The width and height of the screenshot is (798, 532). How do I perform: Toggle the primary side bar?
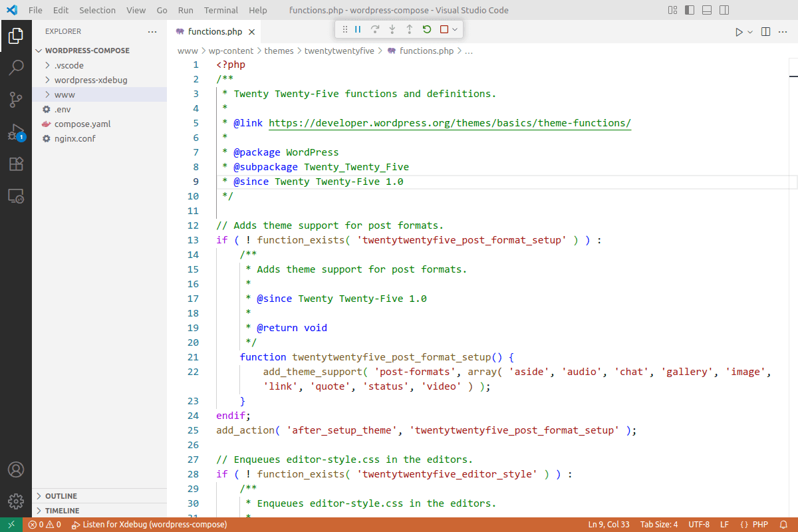[x=690, y=10]
